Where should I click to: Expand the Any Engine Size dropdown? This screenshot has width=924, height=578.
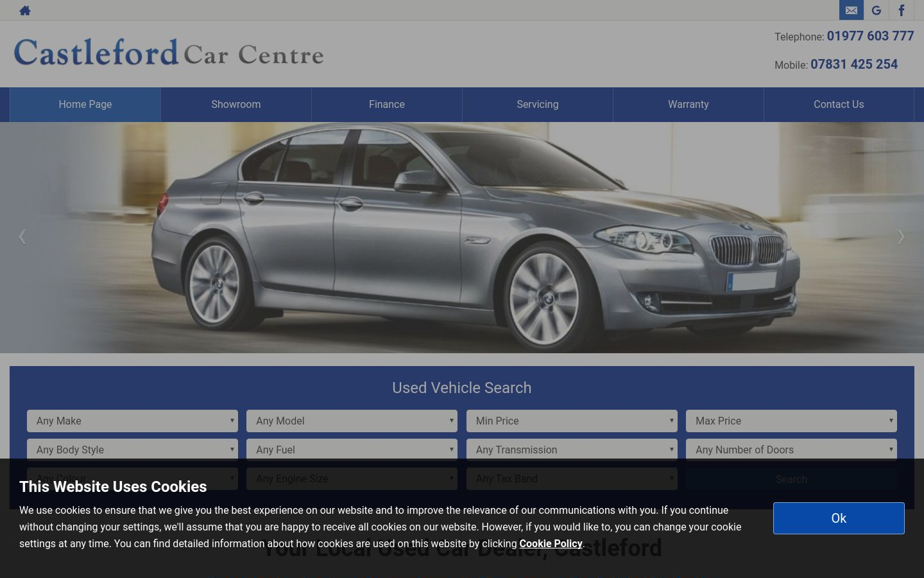click(352, 478)
